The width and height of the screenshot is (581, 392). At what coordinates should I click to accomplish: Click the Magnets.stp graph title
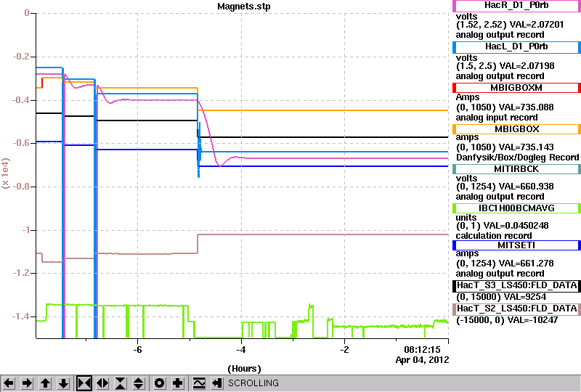(x=244, y=7)
